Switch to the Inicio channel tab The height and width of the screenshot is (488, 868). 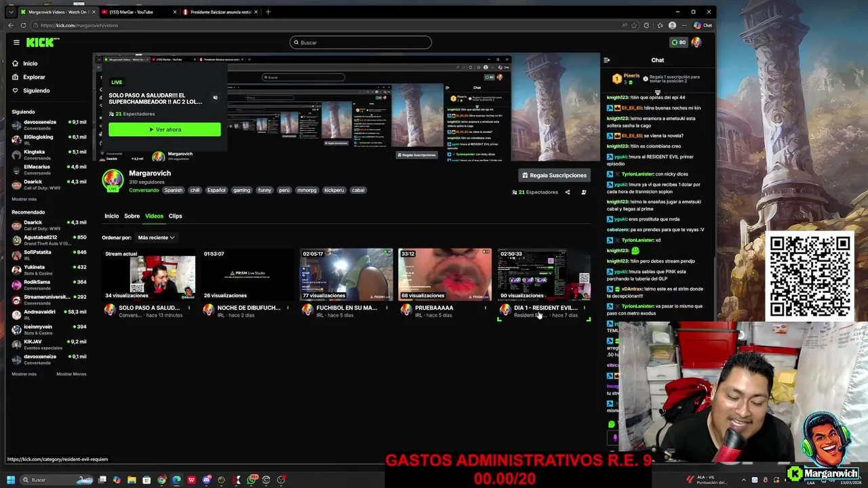(x=111, y=216)
